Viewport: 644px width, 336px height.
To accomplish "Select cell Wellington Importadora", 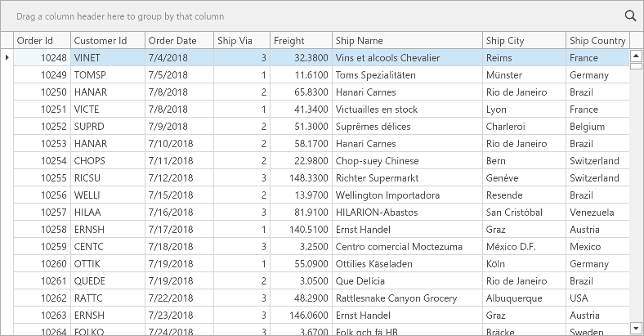I will 408,195.
